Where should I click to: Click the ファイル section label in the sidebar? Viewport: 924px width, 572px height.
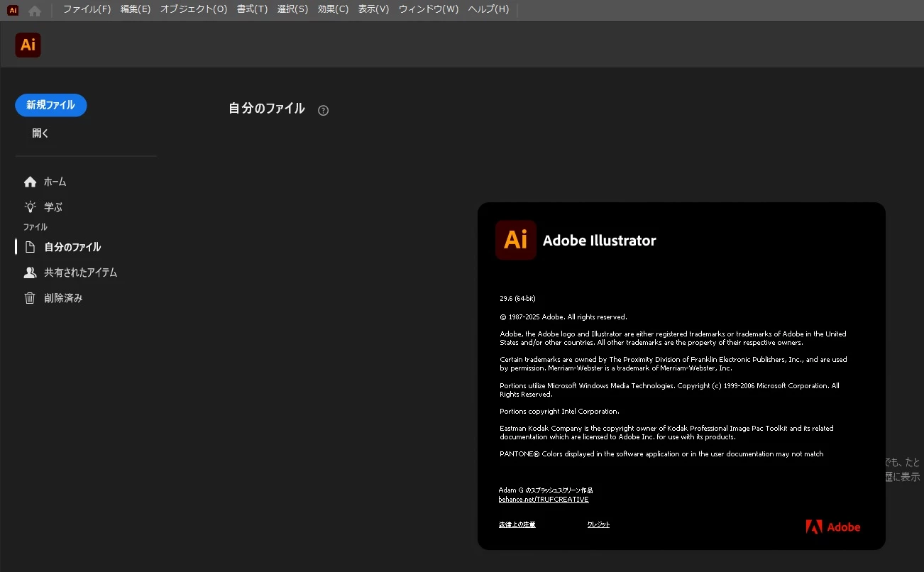point(35,227)
